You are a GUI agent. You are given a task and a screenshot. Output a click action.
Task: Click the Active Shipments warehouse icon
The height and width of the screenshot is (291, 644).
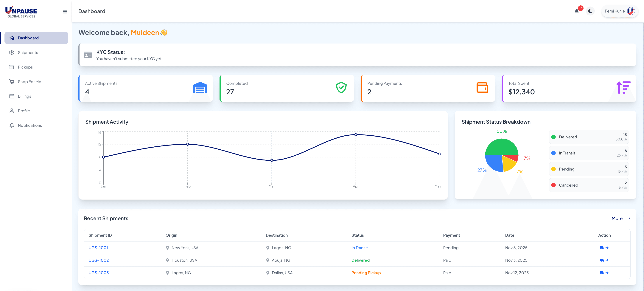(200, 88)
